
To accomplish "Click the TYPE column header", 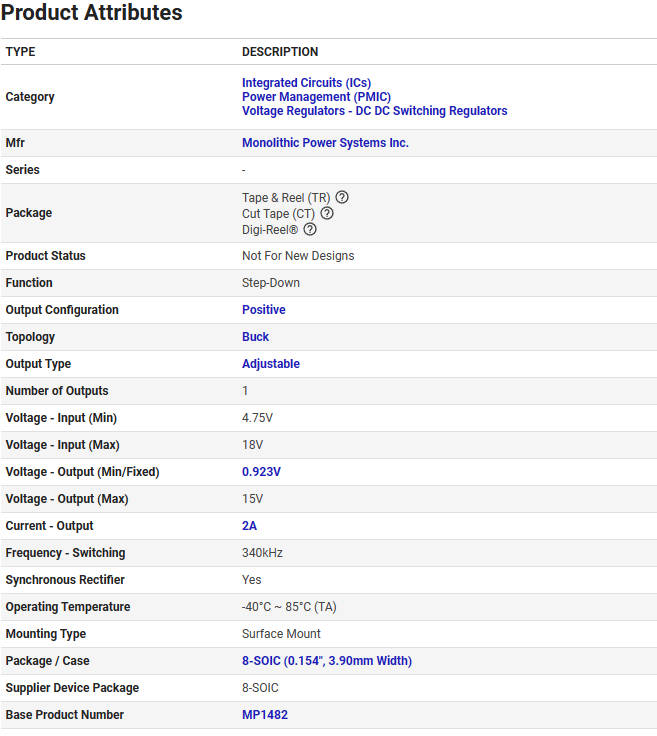I will pyautogui.click(x=20, y=52).
